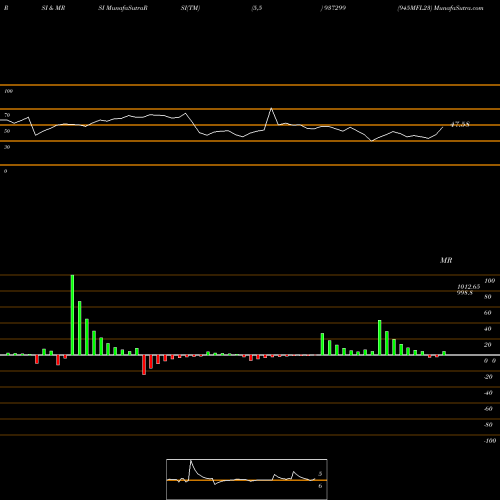The image size is (500, 500).
Task: Click the 'SI MunafaSutraR' header label
Action: pos(123,8)
